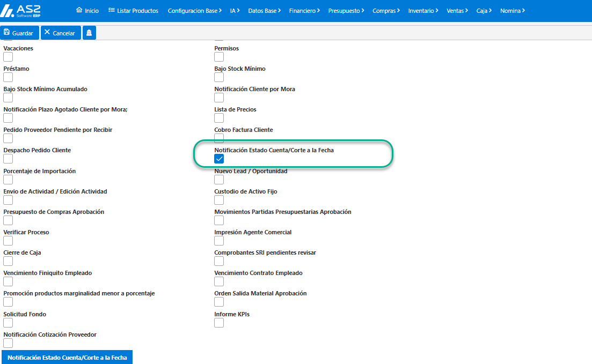Uncheck Notificación Estado Cuenta/Corte a la Fecha
This screenshot has width=592, height=364.
[x=219, y=159]
